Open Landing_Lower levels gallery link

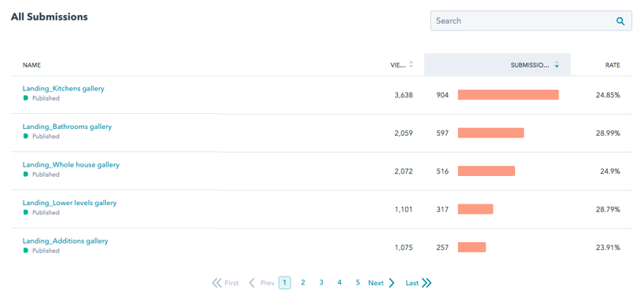coord(69,203)
